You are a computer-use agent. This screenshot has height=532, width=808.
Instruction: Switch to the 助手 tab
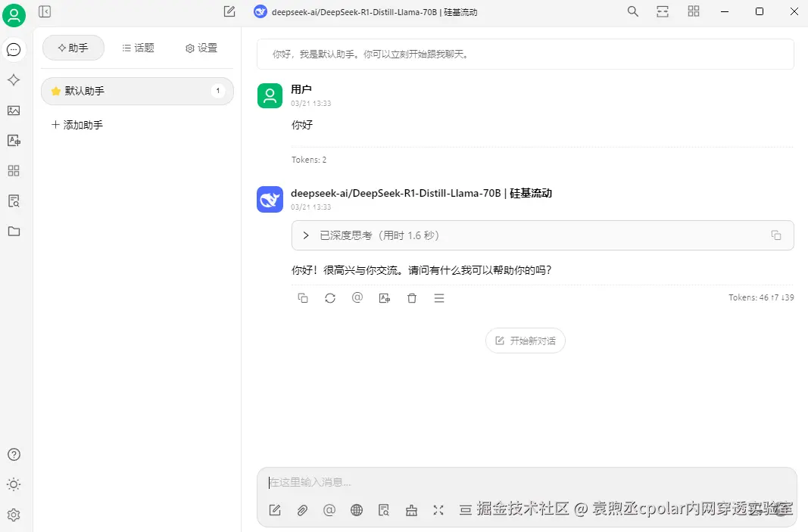point(73,48)
